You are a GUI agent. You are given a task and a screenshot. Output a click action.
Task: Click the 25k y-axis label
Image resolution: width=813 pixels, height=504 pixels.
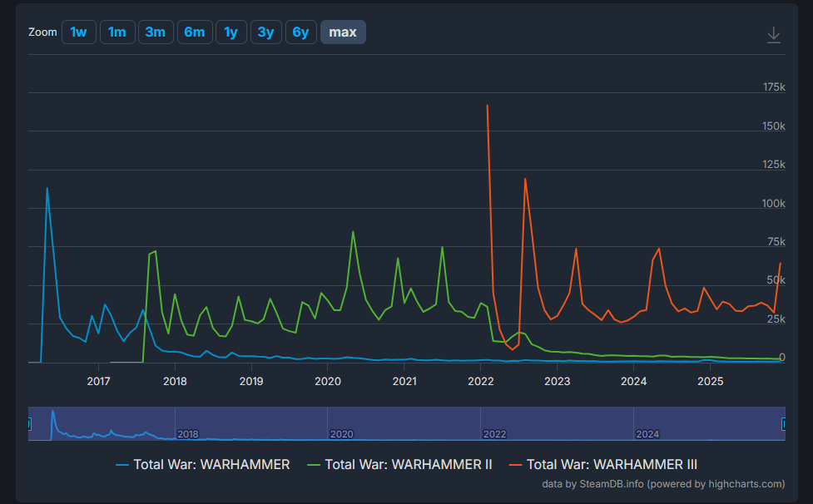click(776, 319)
